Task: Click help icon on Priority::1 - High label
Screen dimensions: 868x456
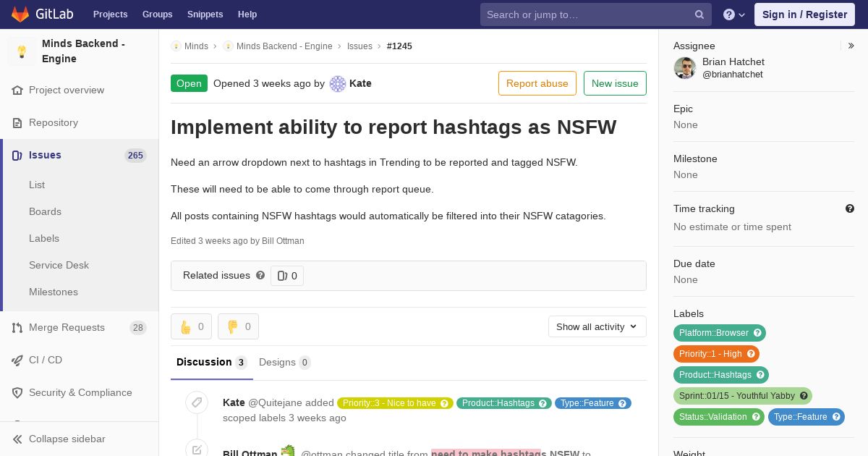Action: point(751,354)
